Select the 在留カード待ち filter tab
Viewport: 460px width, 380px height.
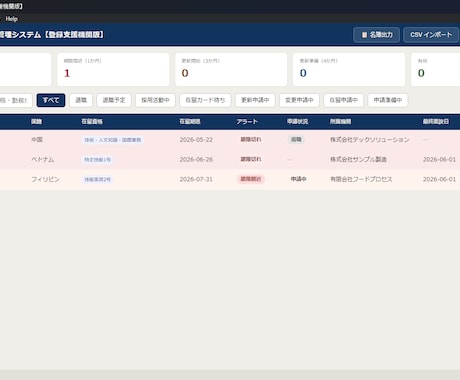click(x=205, y=100)
